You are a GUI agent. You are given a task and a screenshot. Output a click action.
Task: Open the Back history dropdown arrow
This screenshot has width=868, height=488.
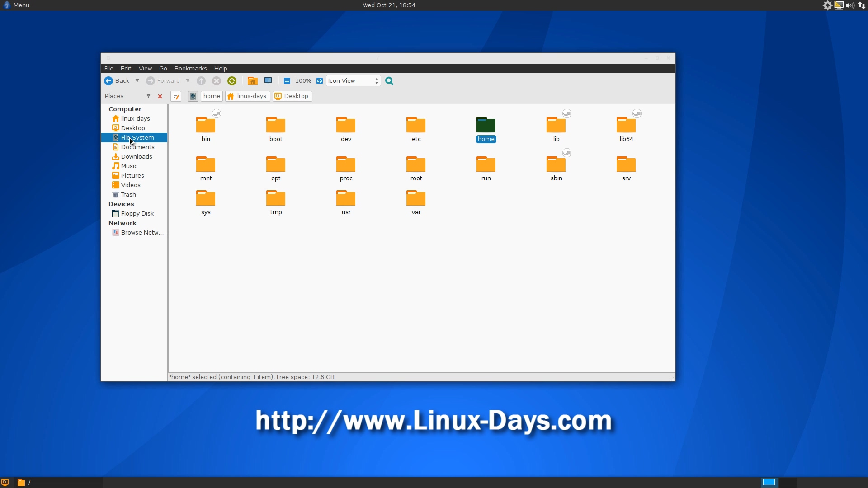click(137, 81)
